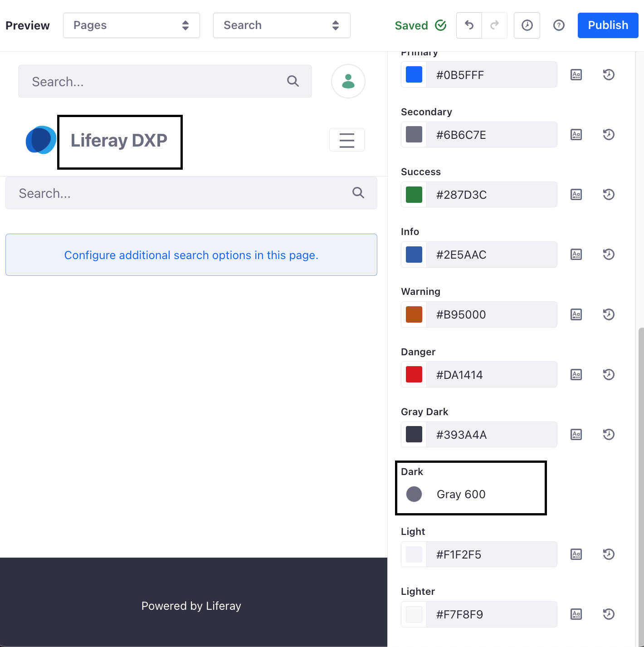Edit the Danger hex value #DA1414
This screenshot has width=644, height=647.
tap(492, 374)
